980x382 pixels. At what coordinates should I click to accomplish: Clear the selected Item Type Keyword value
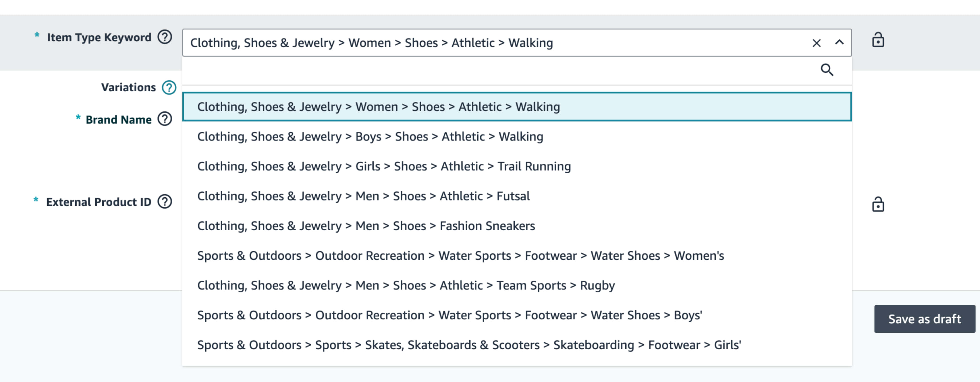point(816,43)
